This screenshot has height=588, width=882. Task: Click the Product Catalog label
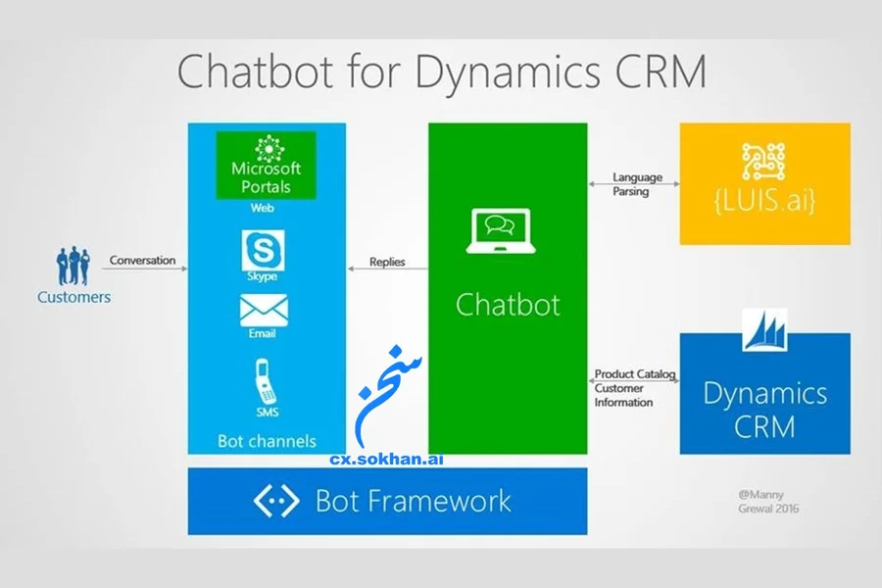point(634,373)
